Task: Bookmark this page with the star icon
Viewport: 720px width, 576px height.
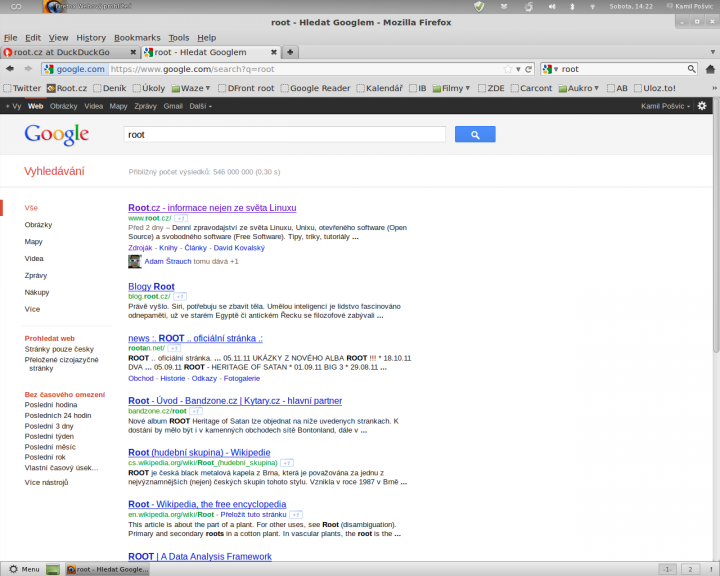Action: tap(508, 69)
